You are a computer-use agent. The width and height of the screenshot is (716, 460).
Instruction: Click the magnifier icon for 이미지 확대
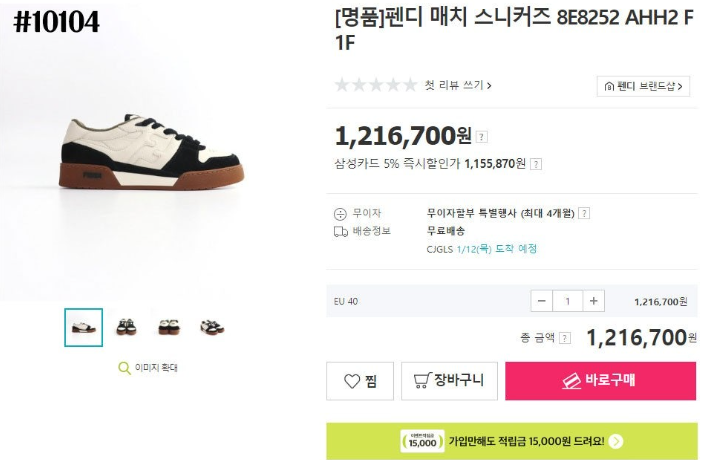pos(124,368)
